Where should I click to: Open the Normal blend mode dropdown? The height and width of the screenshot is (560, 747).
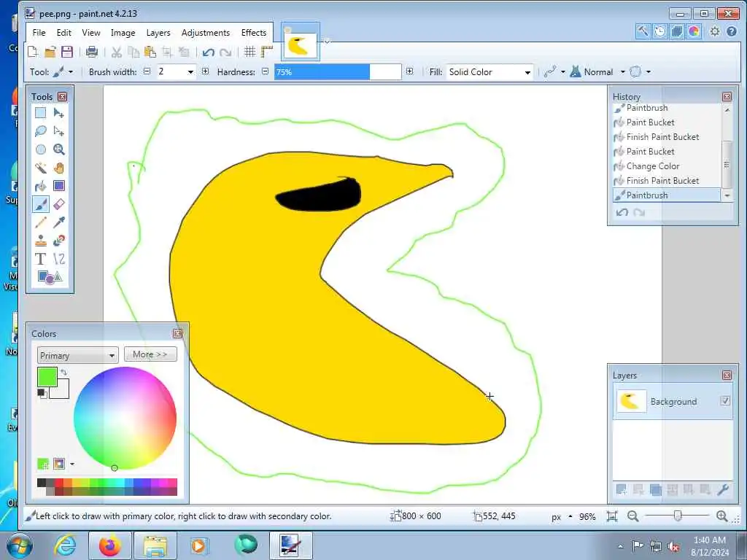[597, 72]
